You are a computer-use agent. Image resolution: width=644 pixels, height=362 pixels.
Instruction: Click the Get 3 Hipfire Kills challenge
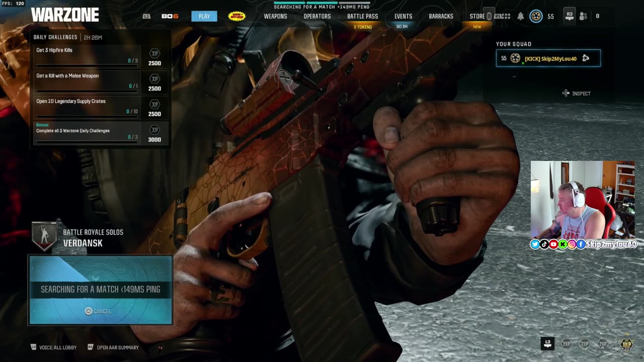pos(102,56)
